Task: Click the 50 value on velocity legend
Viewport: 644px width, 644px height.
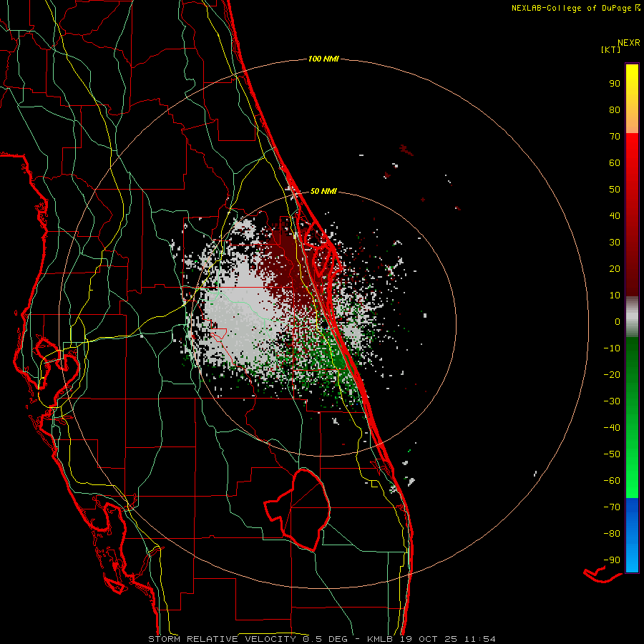Action: click(x=615, y=190)
